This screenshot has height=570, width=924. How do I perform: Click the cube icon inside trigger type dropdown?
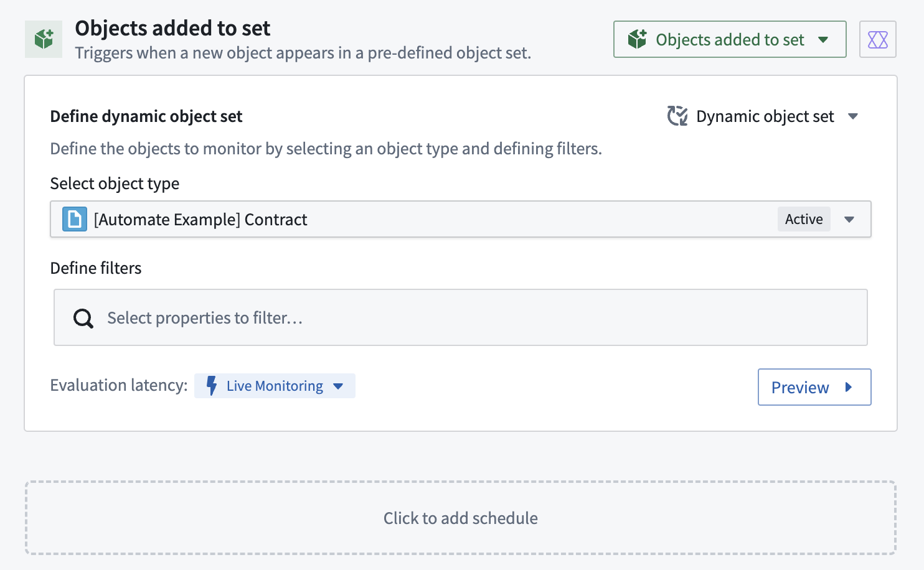coord(637,39)
